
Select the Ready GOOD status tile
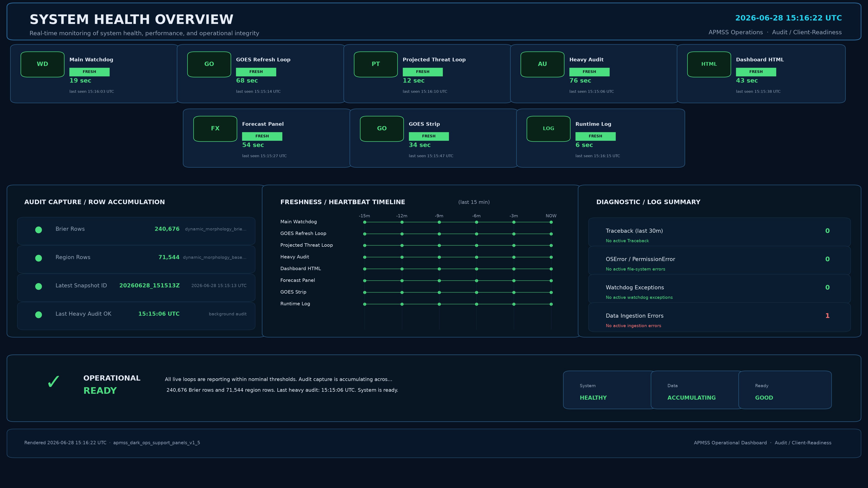(x=785, y=390)
